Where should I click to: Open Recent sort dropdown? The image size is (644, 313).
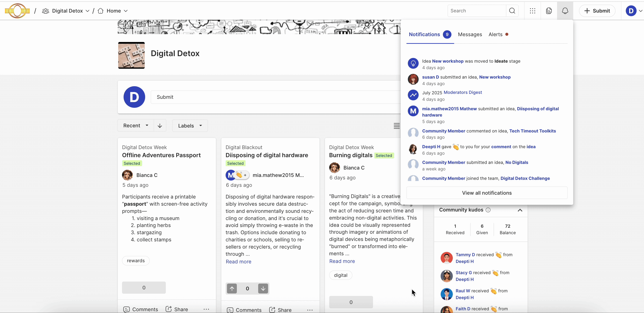[x=135, y=126]
